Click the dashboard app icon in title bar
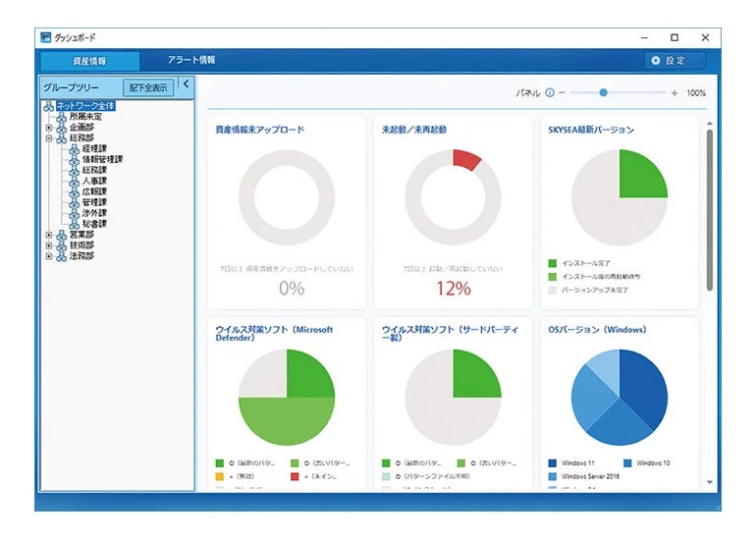Screen dimensions: 756x540 (x=46, y=37)
